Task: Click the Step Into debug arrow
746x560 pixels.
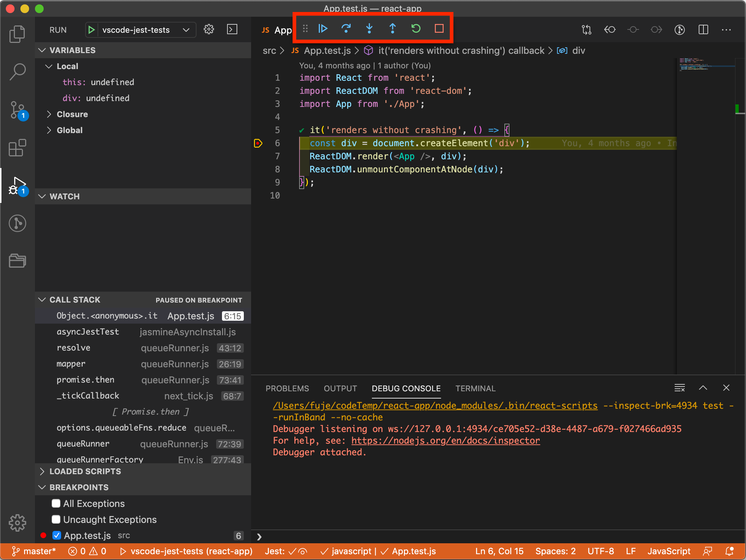Action: pos(369,28)
